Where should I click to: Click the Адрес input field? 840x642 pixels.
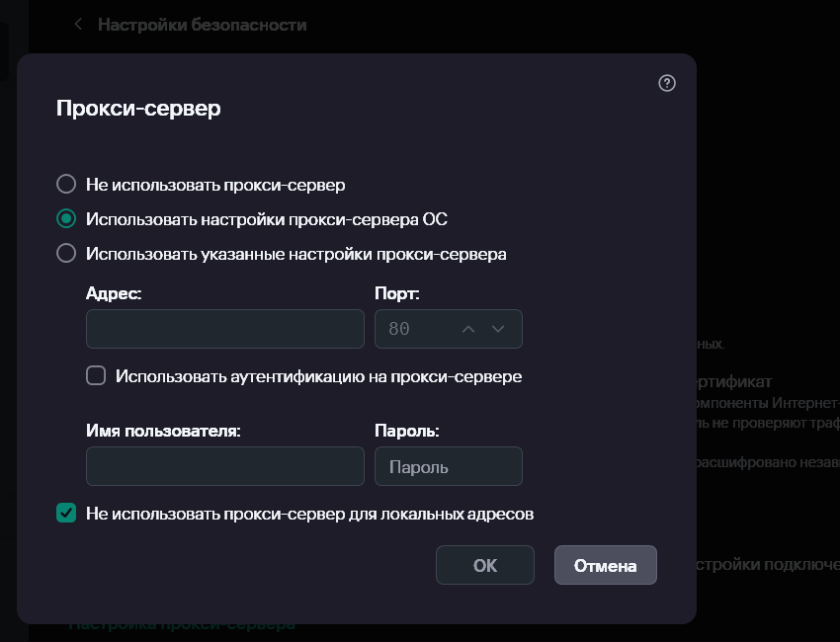click(225, 329)
